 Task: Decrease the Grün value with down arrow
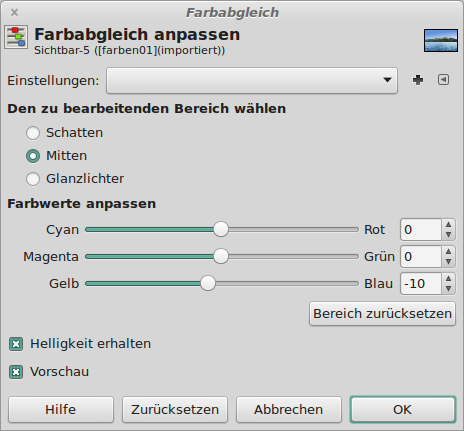pyautogui.click(x=448, y=262)
